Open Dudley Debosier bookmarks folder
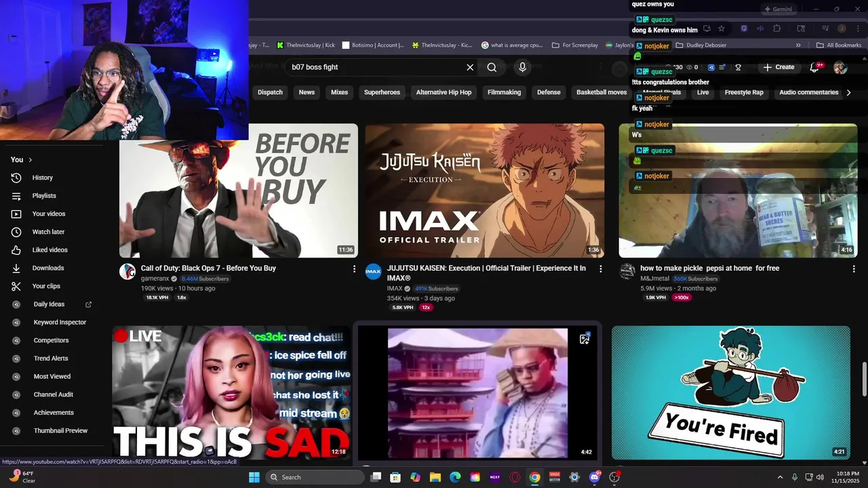Screen dimensions: 868x488 click(701, 45)
